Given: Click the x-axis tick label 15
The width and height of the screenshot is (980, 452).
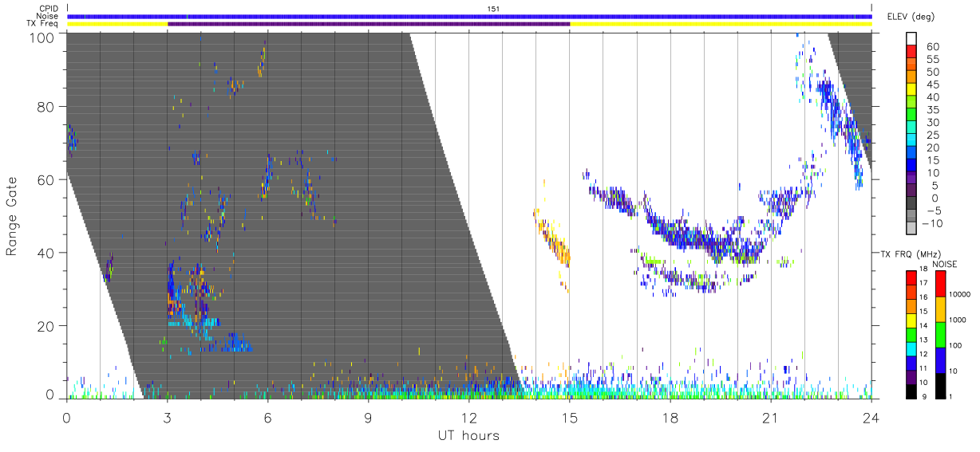Looking at the screenshot, I should pyautogui.click(x=570, y=418).
